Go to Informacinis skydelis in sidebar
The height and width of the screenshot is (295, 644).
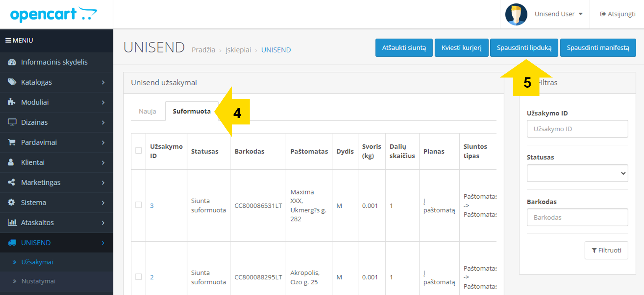[x=54, y=62]
